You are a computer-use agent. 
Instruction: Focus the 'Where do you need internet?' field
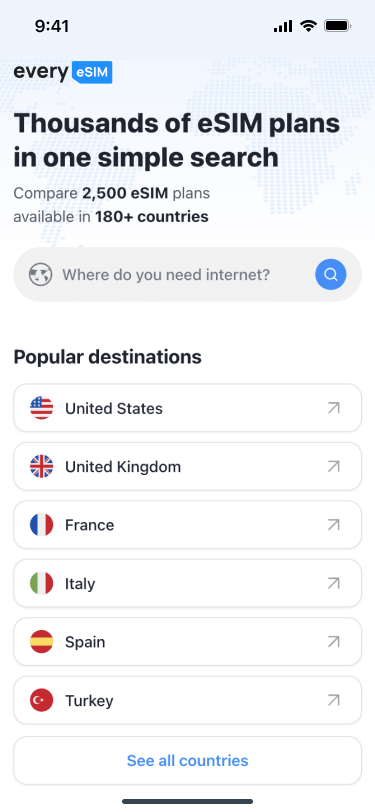(188, 274)
